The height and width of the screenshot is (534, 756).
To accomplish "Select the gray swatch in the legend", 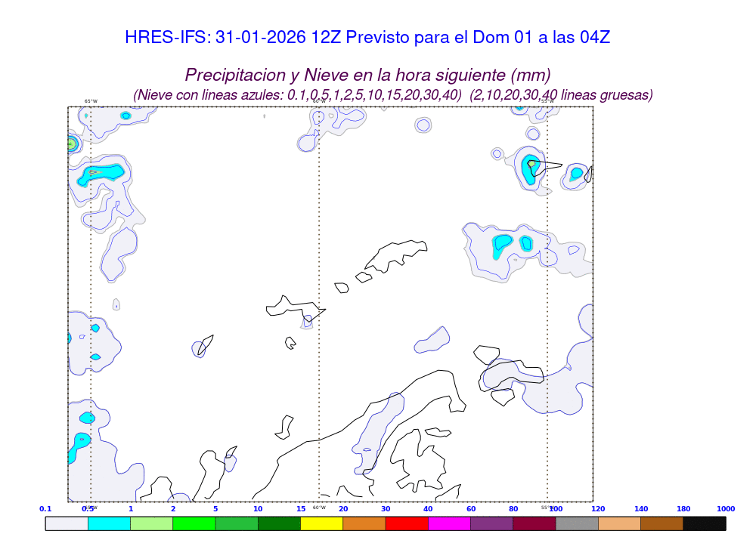I will 577,523.
